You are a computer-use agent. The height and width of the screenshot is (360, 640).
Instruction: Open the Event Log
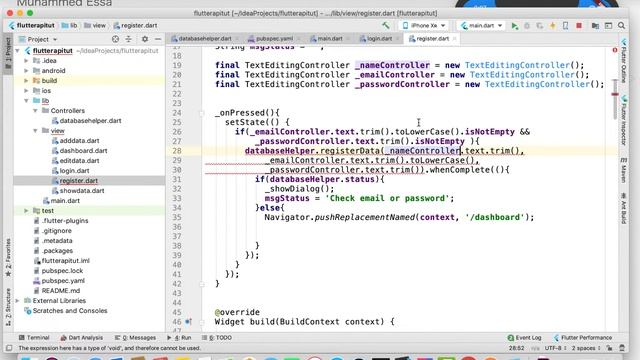[x=524, y=338]
